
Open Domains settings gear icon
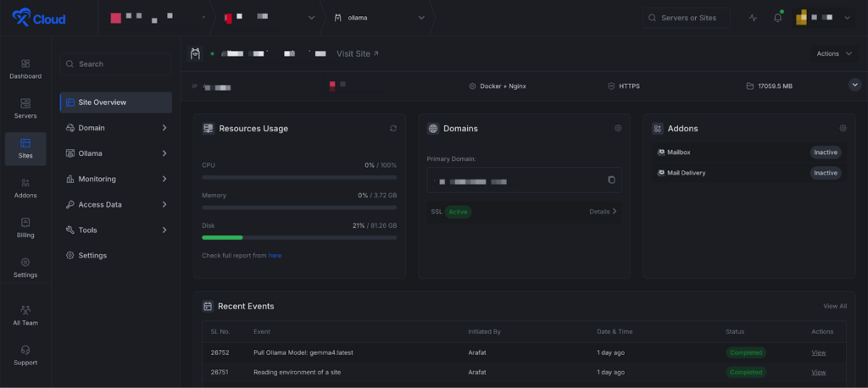pos(618,129)
